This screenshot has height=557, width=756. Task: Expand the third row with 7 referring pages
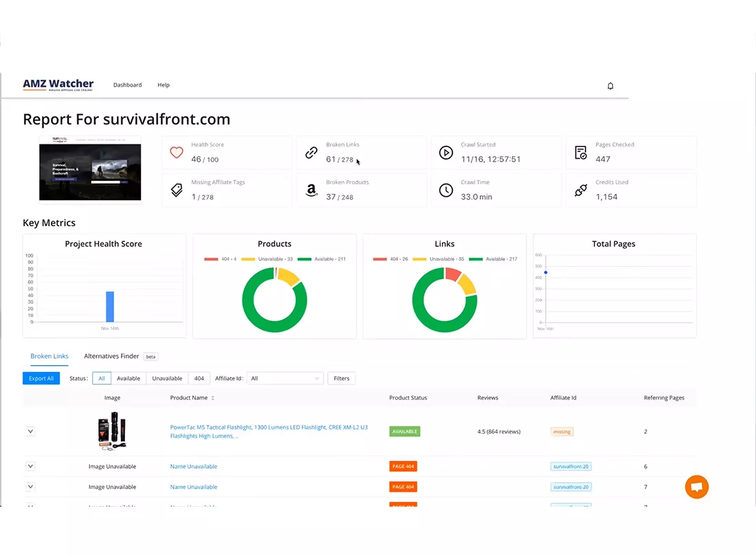pyautogui.click(x=30, y=487)
